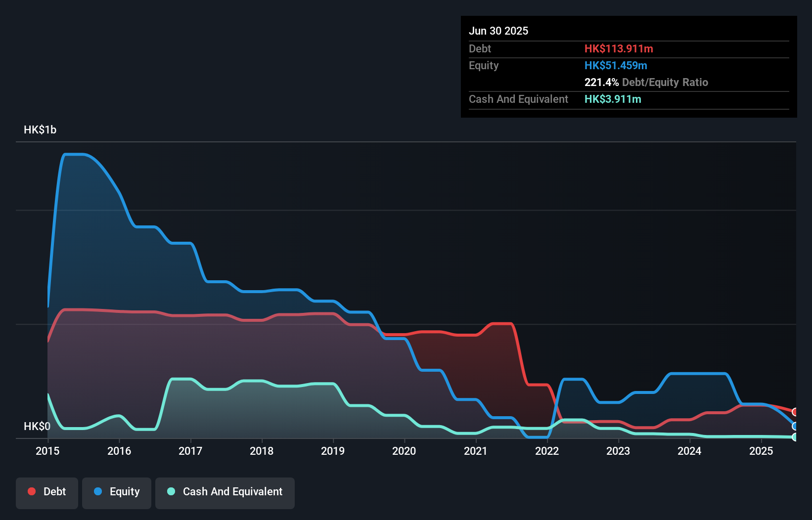Click the 2019 x-axis label
This screenshot has height=520, width=812.
[x=333, y=451]
